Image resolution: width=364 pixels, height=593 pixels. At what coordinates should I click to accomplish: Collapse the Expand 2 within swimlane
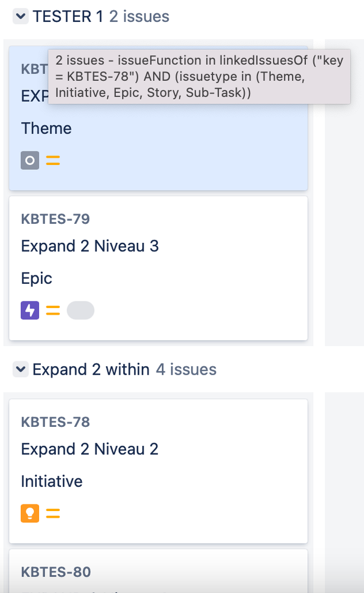21,369
